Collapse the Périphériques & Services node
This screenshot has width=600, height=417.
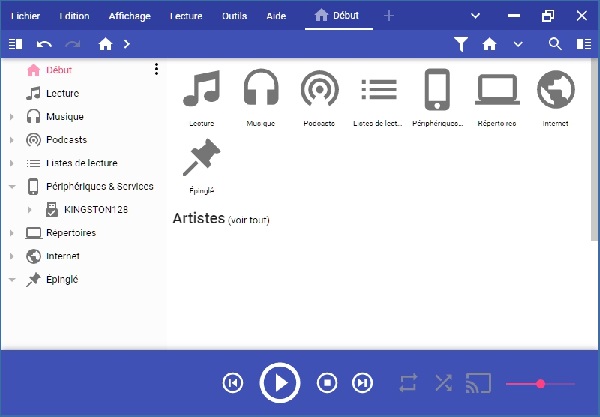point(12,187)
